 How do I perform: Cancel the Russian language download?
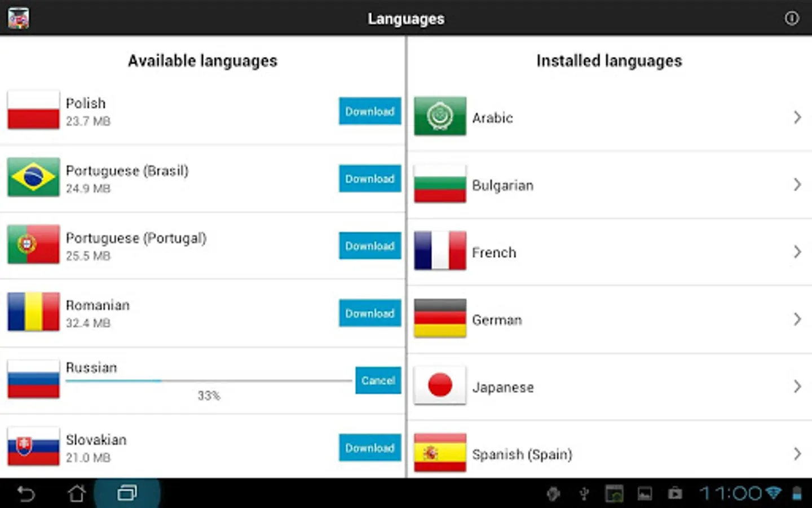378,380
